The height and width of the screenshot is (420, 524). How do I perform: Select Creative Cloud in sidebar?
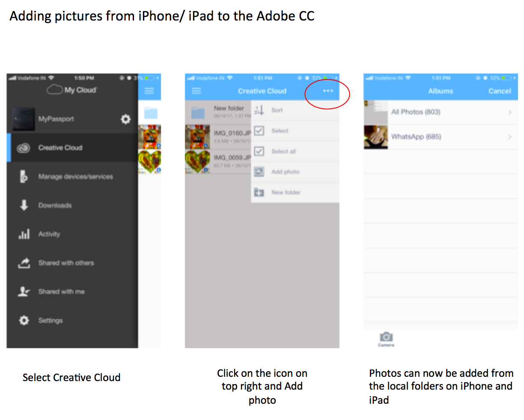pos(72,148)
